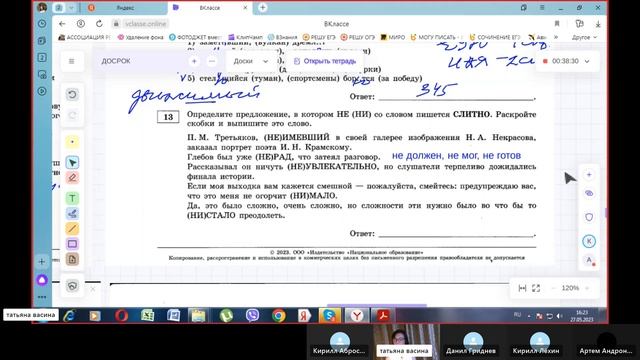Launch Excel from the taskbar
This screenshot has height=360, width=640.
coord(147,316)
